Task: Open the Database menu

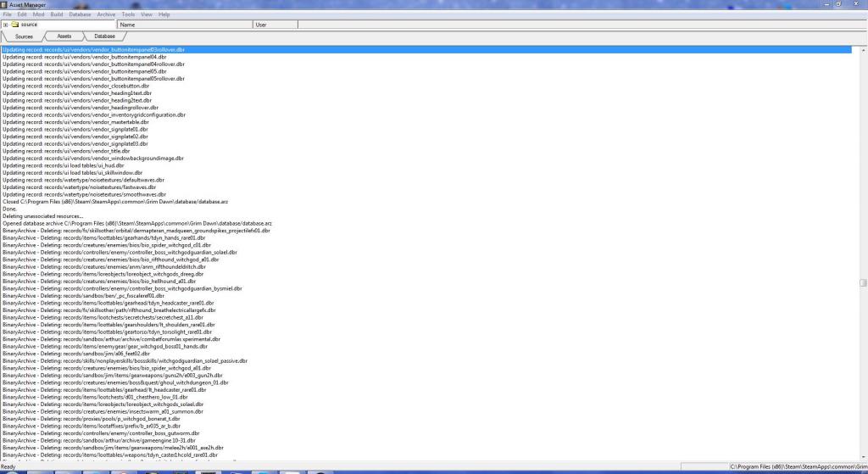Action: (x=80, y=14)
